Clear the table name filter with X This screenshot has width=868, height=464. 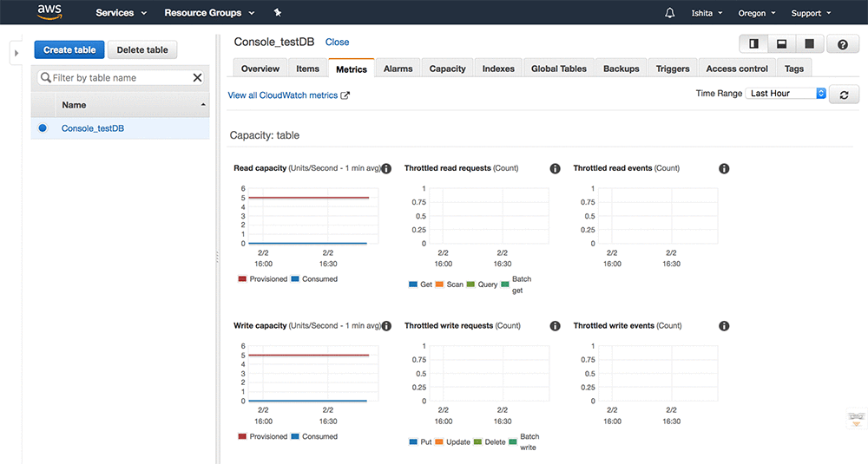coord(197,78)
